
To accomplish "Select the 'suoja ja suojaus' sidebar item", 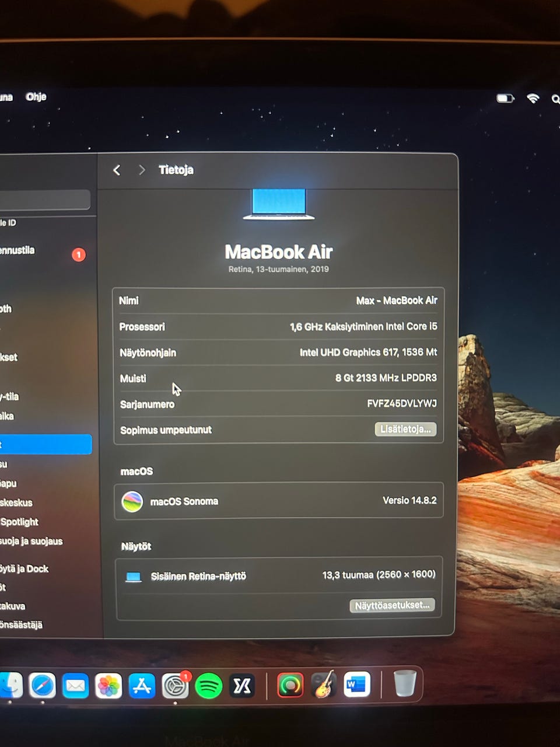I will [31, 541].
